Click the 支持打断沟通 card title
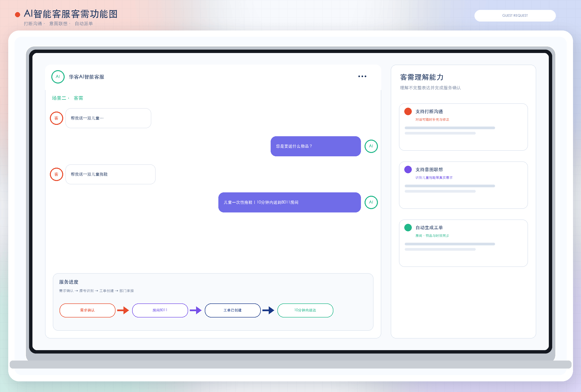 pos(429,111)
